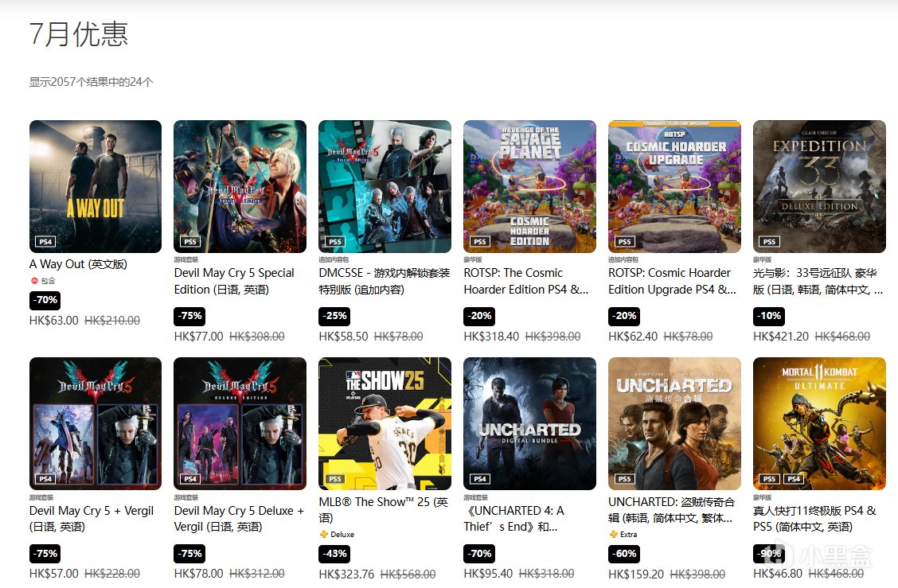Click the PS5 badge on Expedition 33 cover

(x=769, y=242)
